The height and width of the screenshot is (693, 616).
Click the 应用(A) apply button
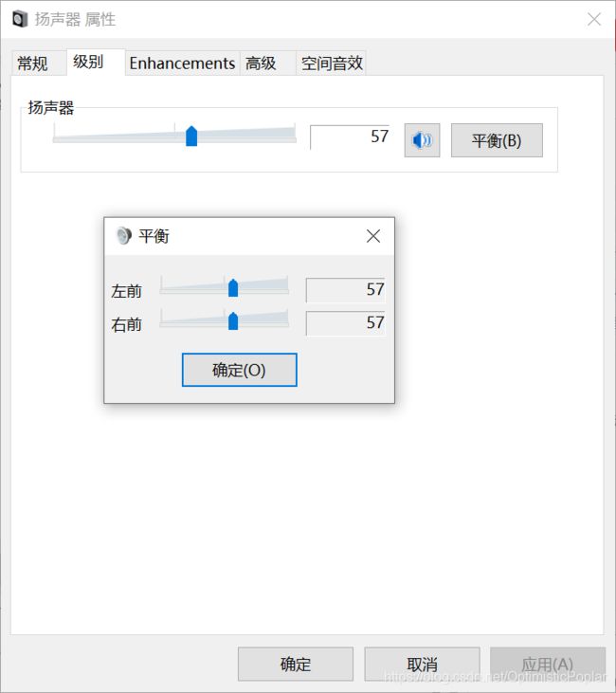[x=548, y=664]
